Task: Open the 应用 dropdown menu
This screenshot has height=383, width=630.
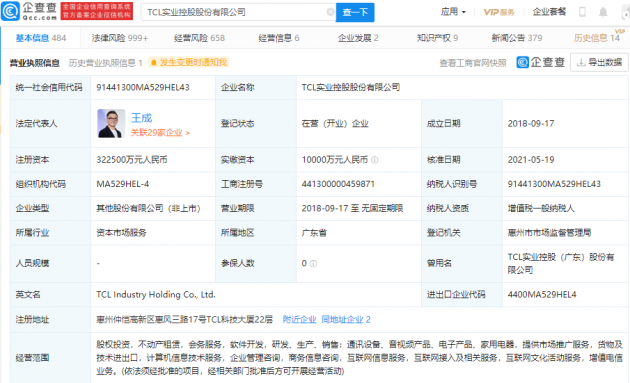Action: (x=453, y=12)
